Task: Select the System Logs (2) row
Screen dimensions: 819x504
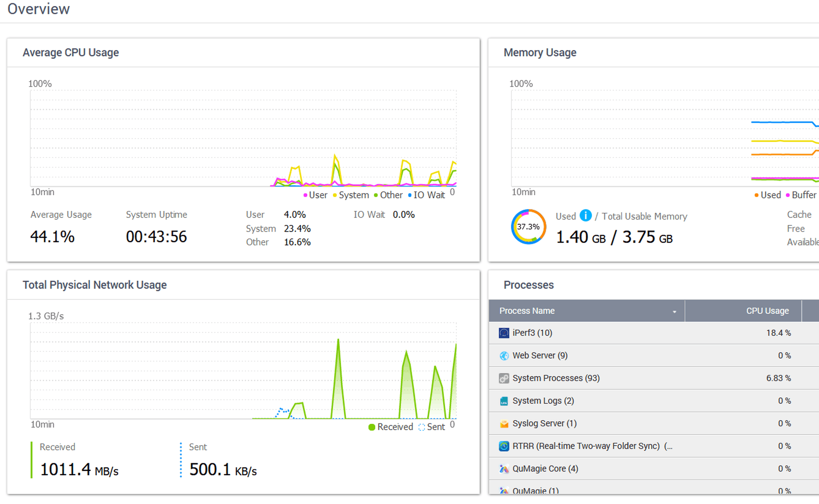Action: click(x=654, y=401)
